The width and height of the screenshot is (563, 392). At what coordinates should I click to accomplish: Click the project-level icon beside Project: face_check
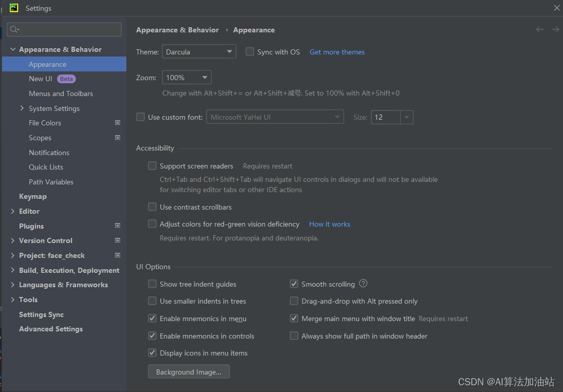pos(118,255)
